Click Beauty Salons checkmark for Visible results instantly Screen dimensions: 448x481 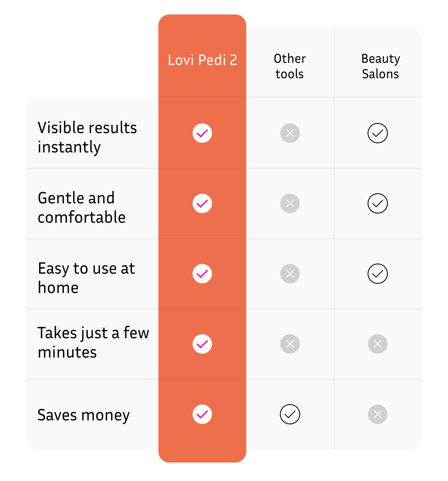point(378,133)
